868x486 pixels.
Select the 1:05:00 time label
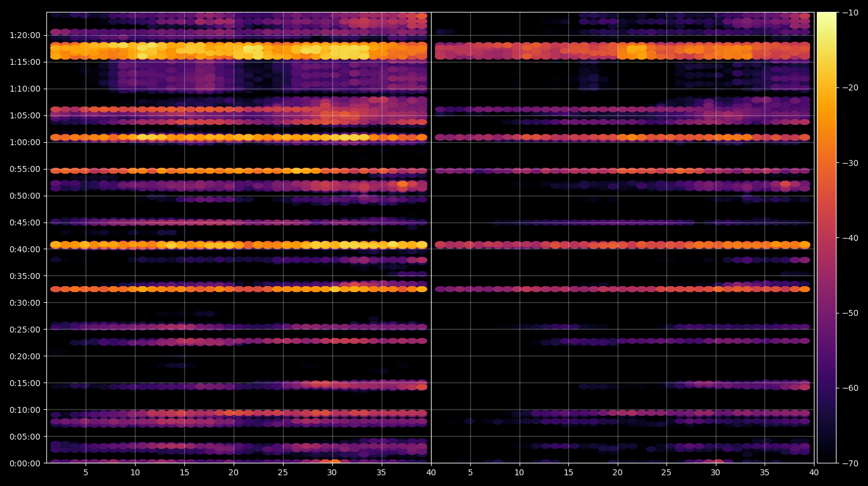[25, 115]
